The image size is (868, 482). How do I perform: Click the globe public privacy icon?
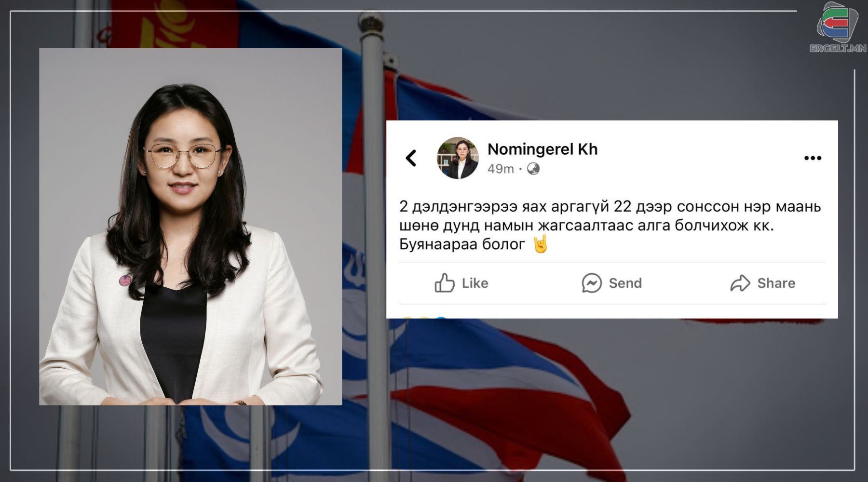[533, 169]
